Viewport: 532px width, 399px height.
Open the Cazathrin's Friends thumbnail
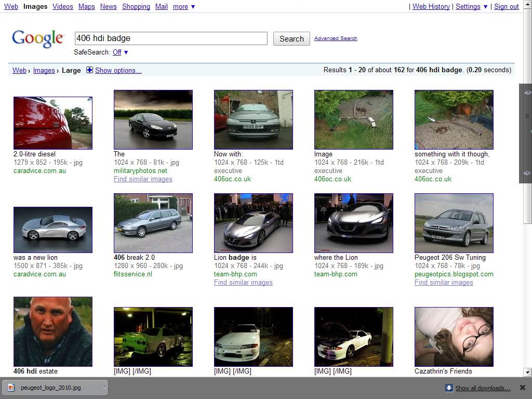(454, 337)
